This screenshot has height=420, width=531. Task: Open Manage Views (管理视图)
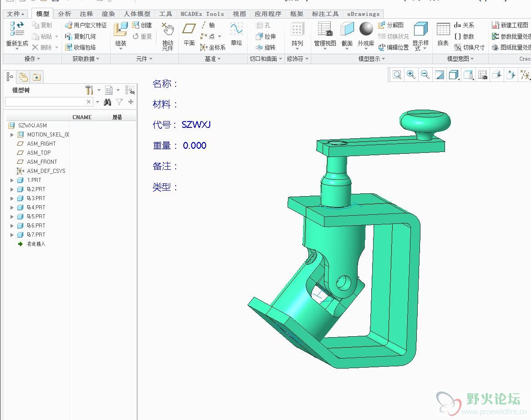pos(325,34)
